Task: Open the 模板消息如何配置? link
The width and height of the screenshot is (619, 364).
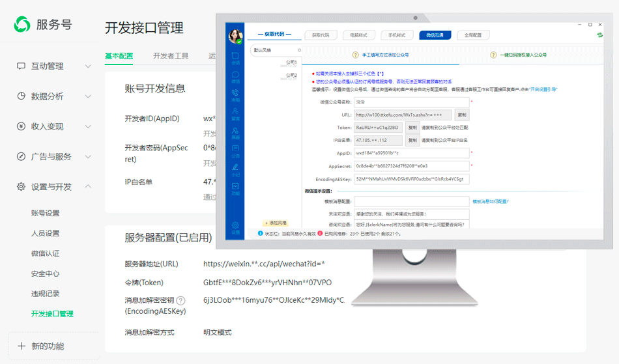Action: click(x=491, y=201)
